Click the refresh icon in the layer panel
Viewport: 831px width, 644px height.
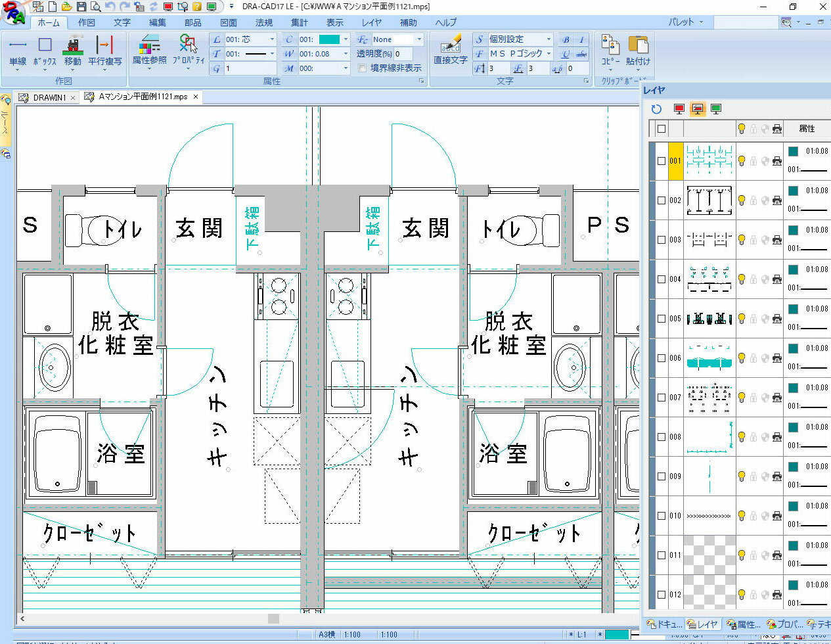[656, 109]
